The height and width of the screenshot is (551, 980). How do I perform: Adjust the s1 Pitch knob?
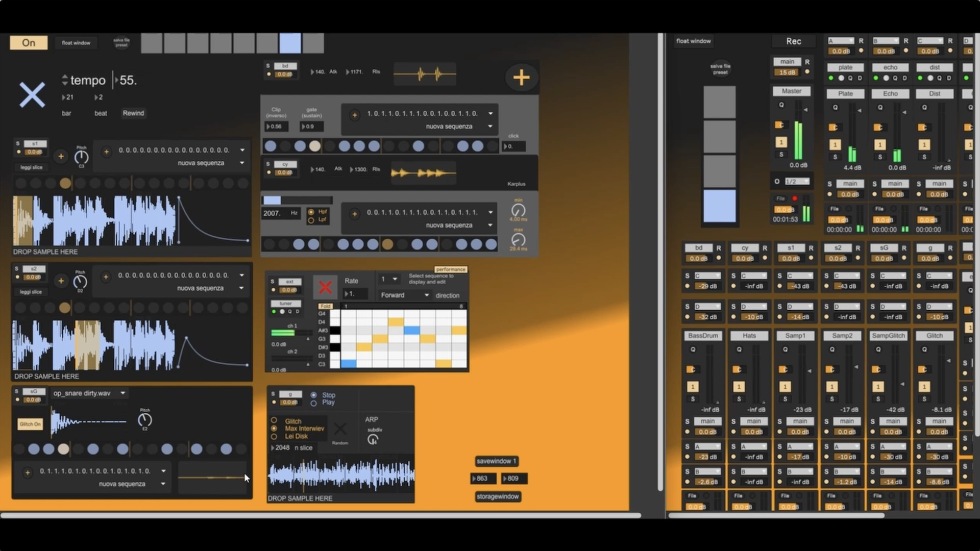(81, 157)
